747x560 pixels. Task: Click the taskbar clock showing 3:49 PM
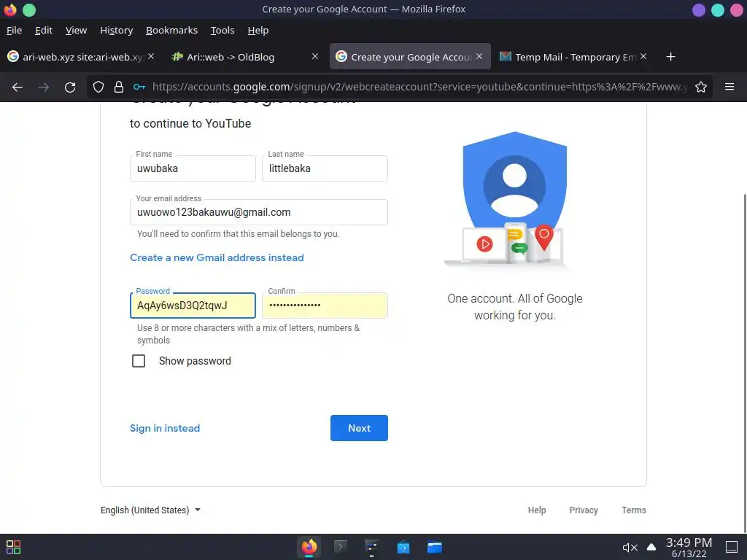point(689,547)
